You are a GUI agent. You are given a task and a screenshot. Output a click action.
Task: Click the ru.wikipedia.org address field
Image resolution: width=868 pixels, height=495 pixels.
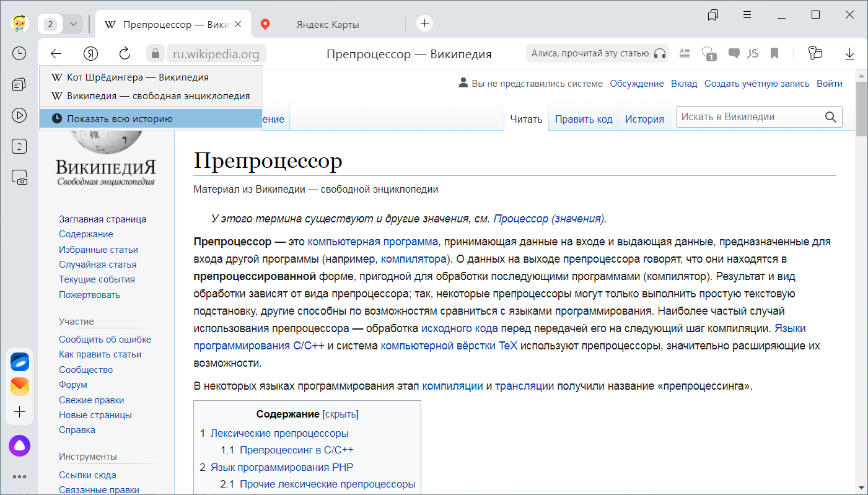tap(216, 54)
